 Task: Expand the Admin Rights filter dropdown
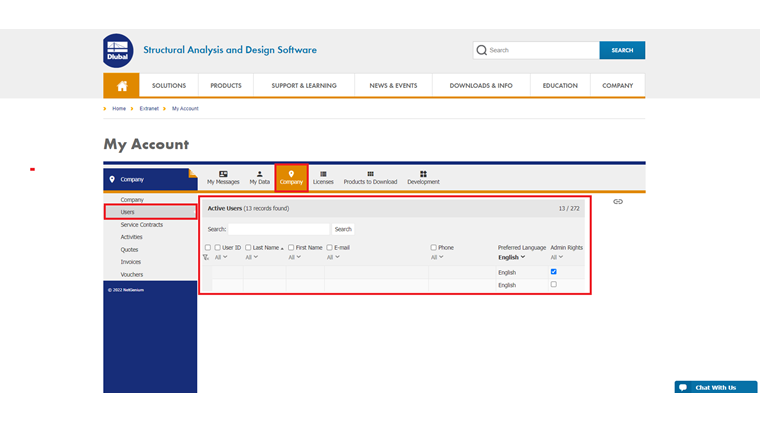tap(557, 257)
